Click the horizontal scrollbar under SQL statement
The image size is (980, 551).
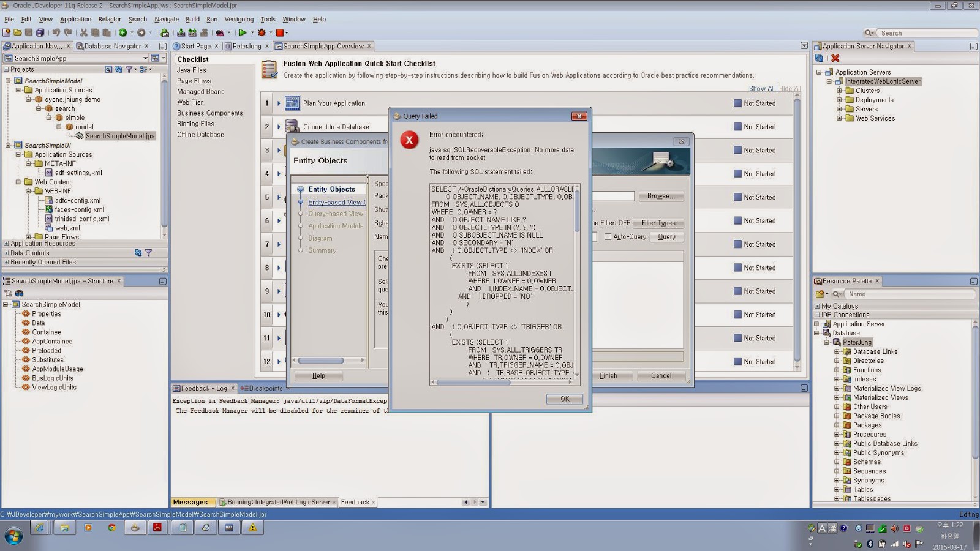(x=502, y=383)
